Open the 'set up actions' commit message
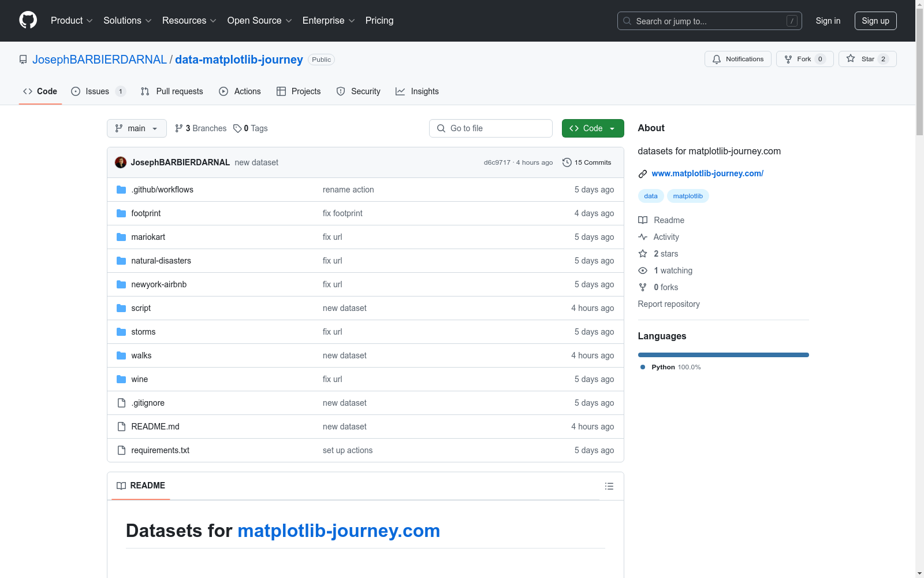924x578 pixels. tap(348, 450)
